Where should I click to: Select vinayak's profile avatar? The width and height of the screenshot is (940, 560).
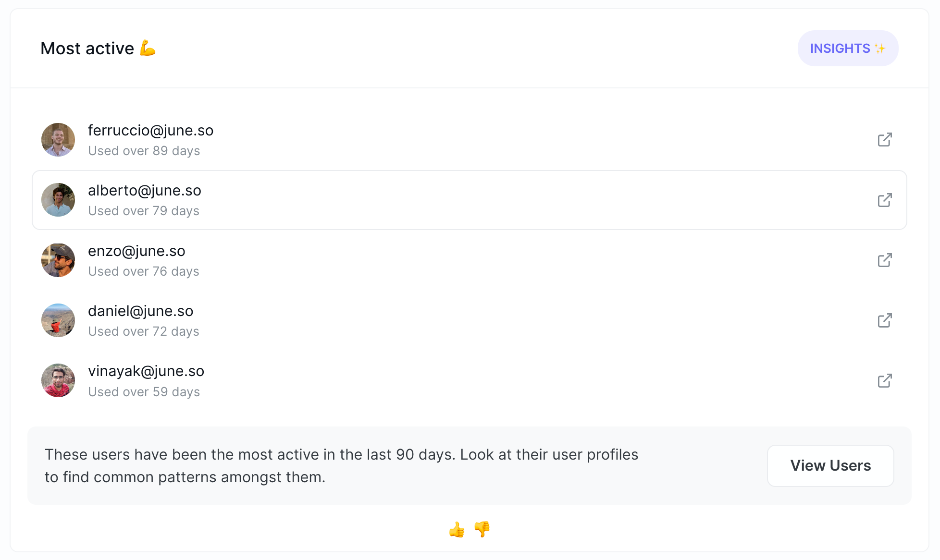(x=58, y=380)
